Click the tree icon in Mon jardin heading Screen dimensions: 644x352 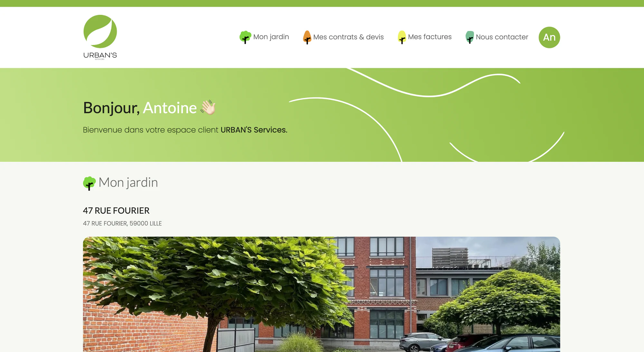89,183
